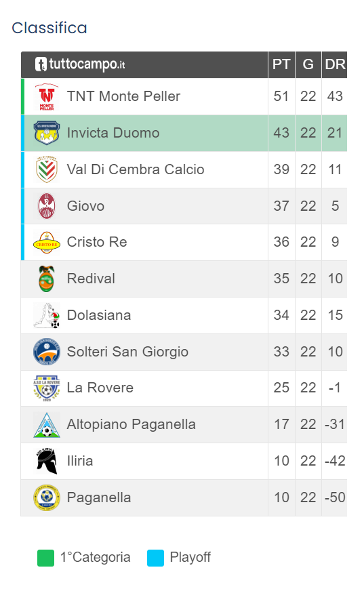Click the green 1°Categoria legend swatch

tap(46, 558)
